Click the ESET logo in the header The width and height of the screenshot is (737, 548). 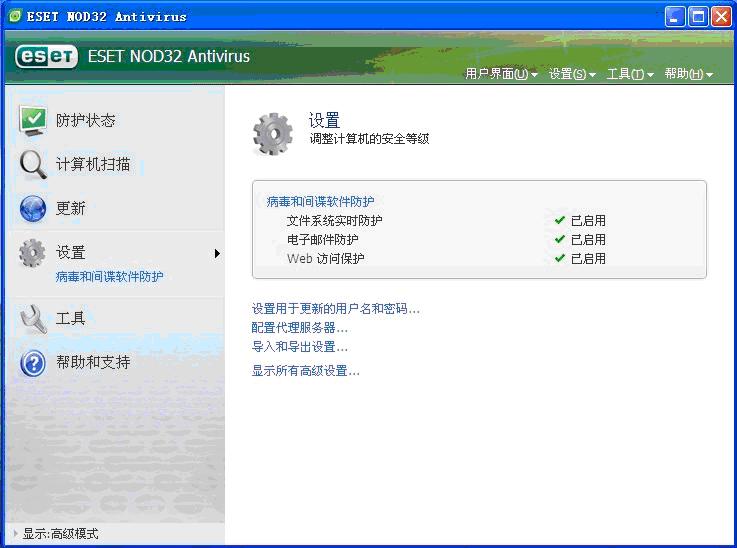[x=46, y=57]
